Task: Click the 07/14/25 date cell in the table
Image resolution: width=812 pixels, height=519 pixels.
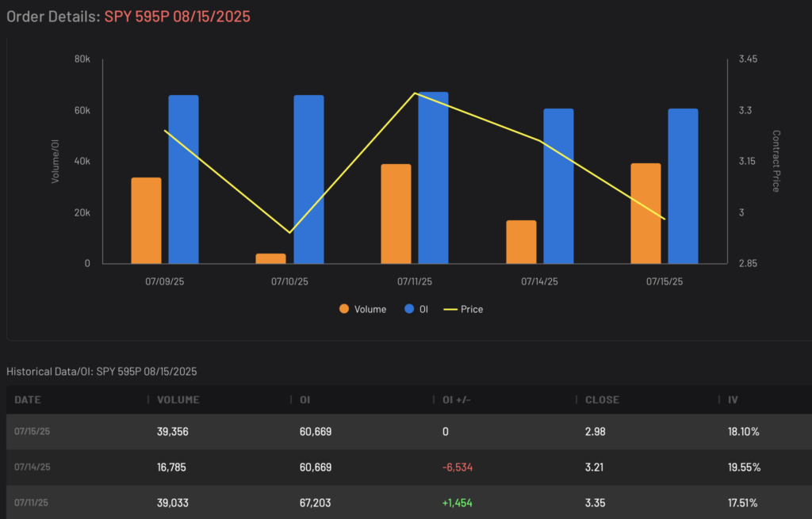Action: pyautogui.click(x=32, y=467)
